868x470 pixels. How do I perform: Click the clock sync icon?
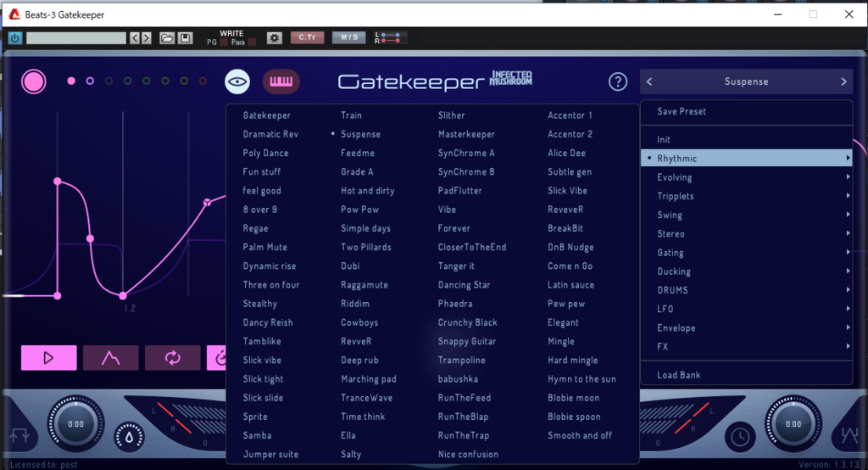(740, 437)
